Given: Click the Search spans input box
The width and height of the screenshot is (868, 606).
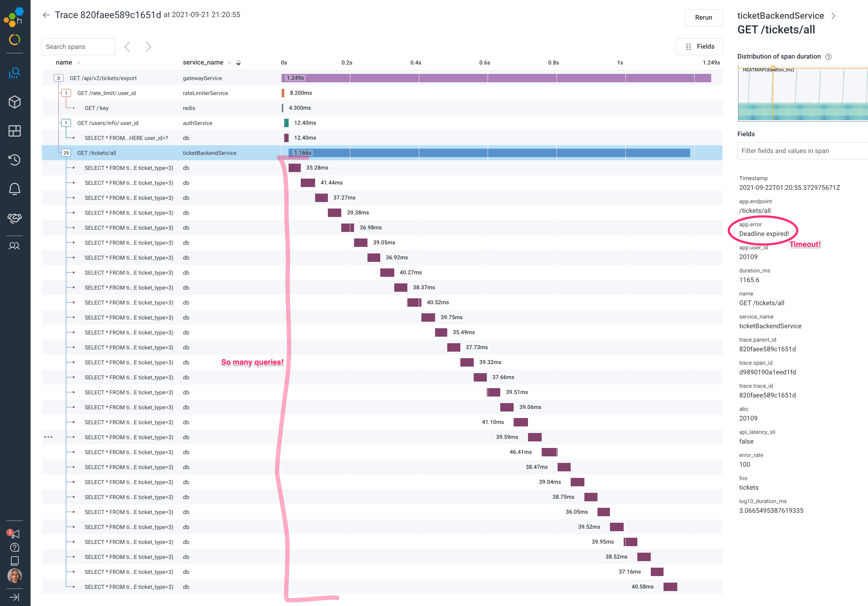Looking at the screenshot, I should (x=78, y=47).
